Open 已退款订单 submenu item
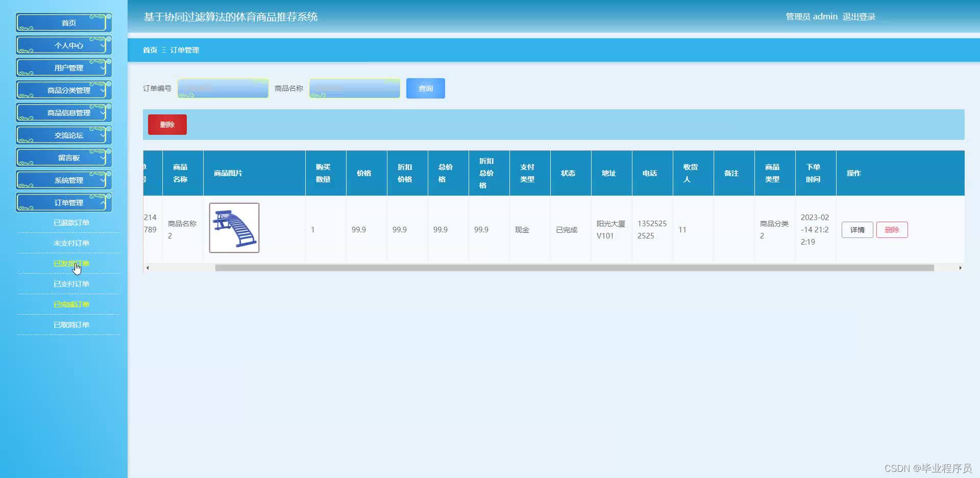This screenshot has width=980, height=478. click(x=71, y=223)
